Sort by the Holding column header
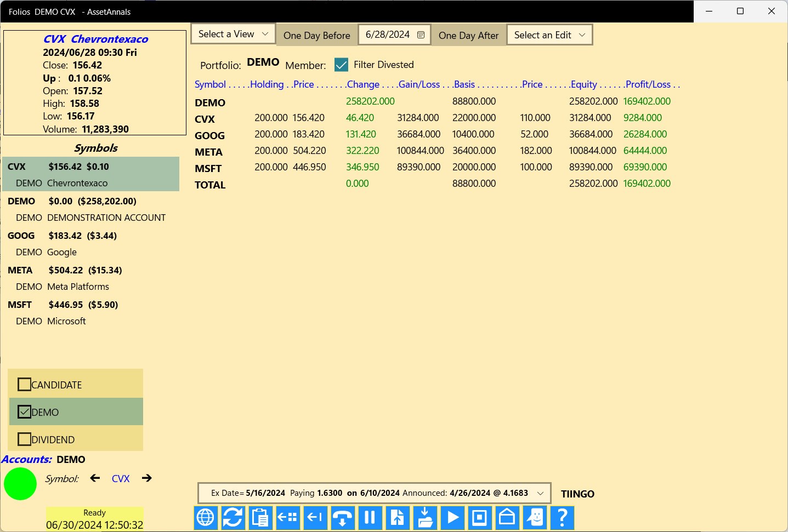Viewport: 788px width, 532px height. tap(267, 84)
